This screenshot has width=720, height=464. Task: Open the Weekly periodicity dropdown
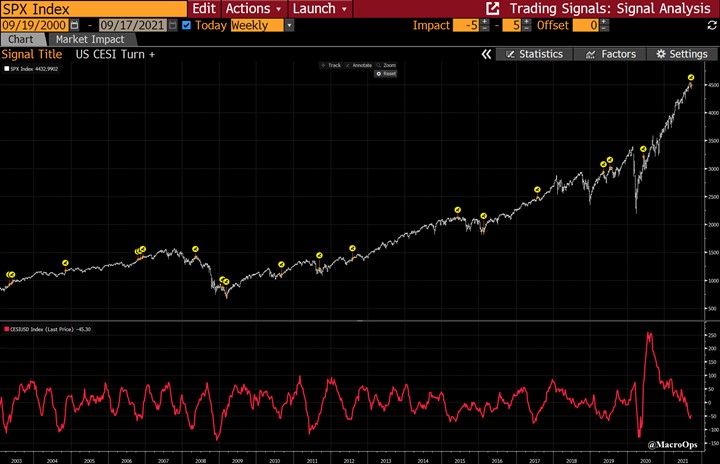(289, 25)
